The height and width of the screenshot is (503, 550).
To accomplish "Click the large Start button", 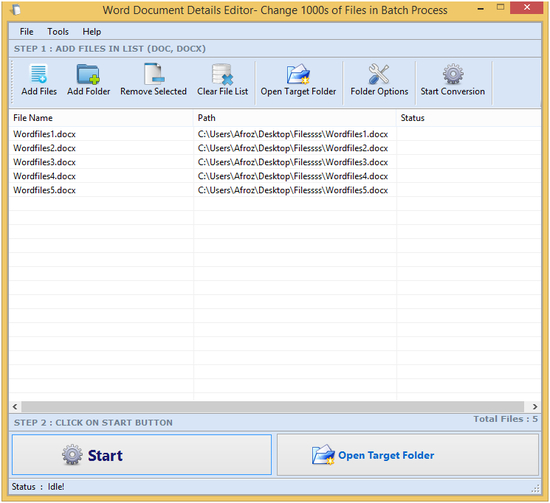I will pos(142,455).
